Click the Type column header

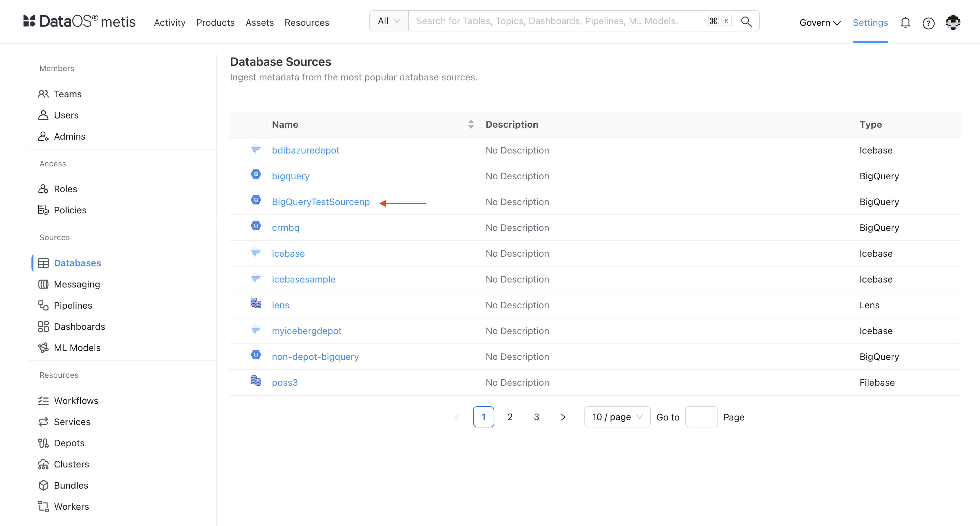coord(870,124)
